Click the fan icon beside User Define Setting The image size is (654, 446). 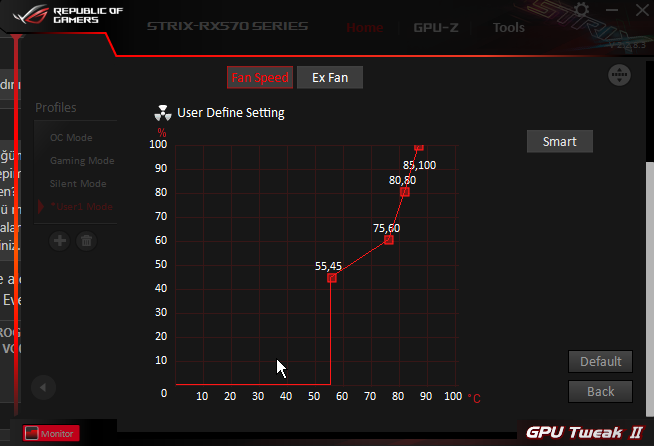162,113
